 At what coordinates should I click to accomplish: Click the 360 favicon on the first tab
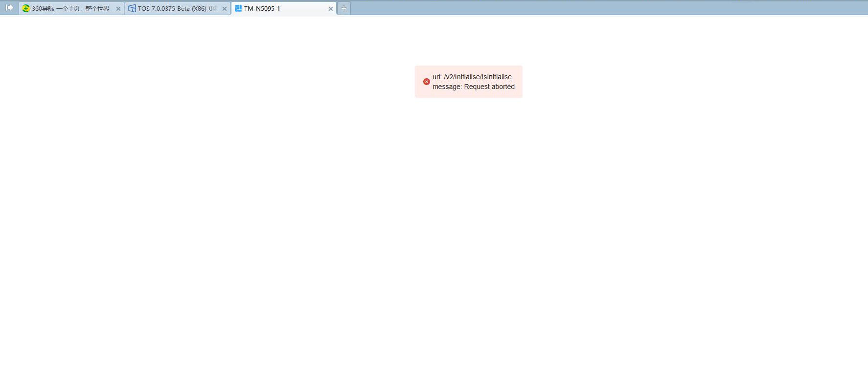(26, 8)
